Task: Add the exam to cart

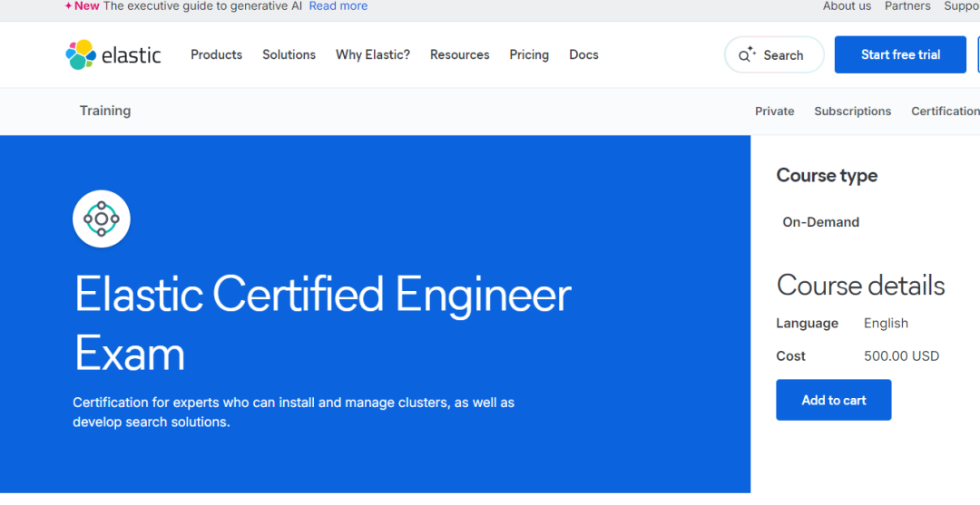Action: pyautogui.click(x=834, y=400)
